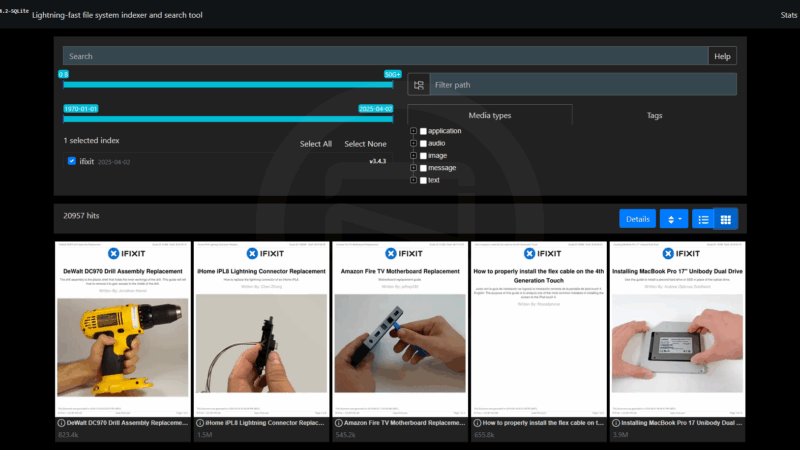Image resolution: width=800 pixels, height=450 pixels.
Task: Toggle the ifixit index checkbox
Action: (72, 161)
